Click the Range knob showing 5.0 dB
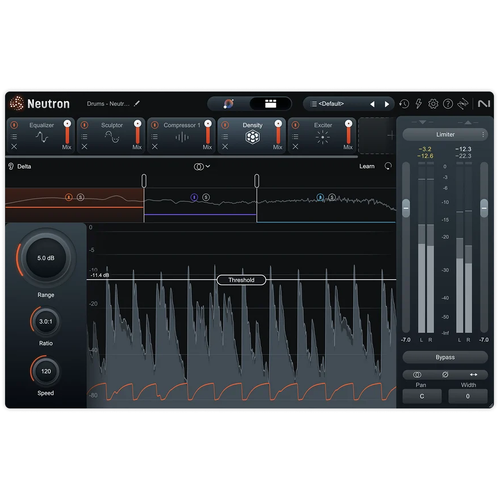Viewport: 500px width, 500px height. (46, 258)
